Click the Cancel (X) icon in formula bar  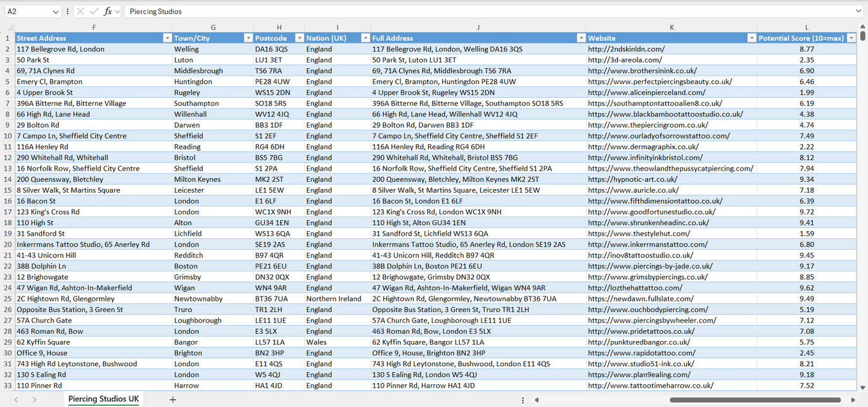(x=80, y=11)
